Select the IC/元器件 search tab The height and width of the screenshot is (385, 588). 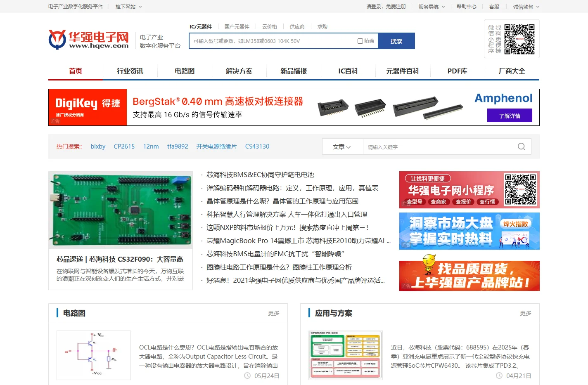[200, 26]
